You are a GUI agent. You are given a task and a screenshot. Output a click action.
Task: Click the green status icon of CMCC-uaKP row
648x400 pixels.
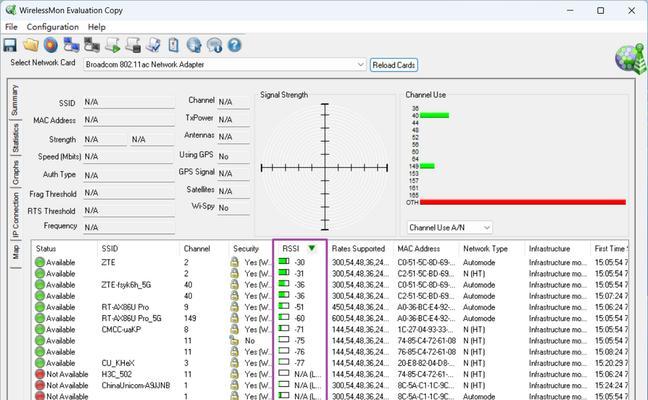pyautogui.click(x=40, y=329)
